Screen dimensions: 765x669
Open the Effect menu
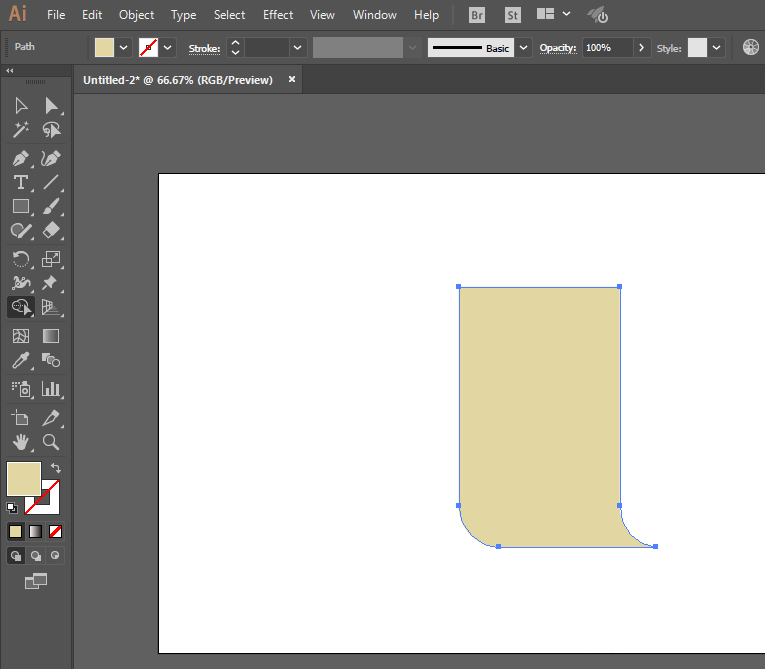tap(278, 15)
